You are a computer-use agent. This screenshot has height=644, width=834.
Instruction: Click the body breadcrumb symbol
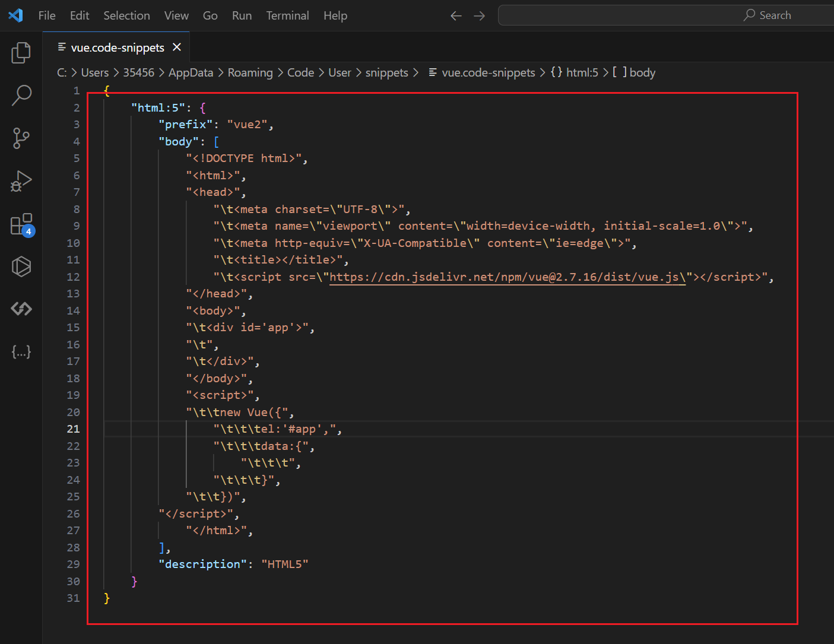click(634, 72)
